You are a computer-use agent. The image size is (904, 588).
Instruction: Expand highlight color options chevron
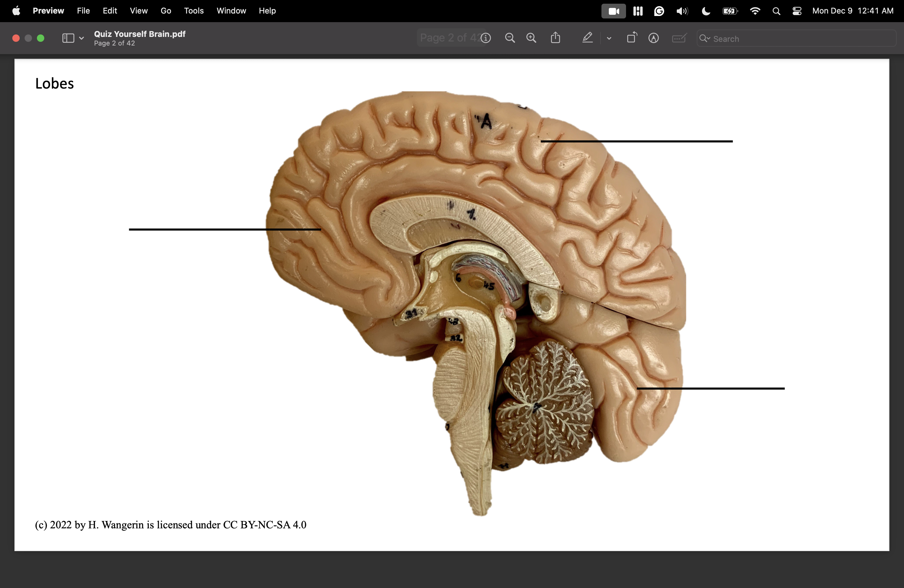click(x=609, y=38)
